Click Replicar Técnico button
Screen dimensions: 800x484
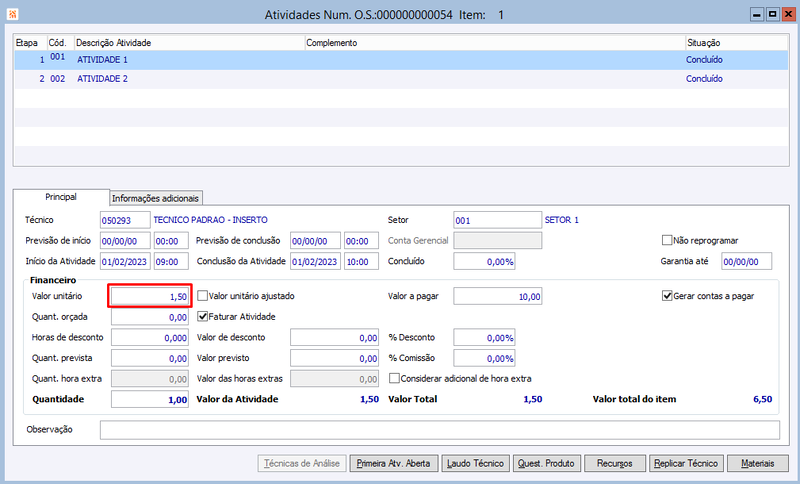tap(686, 464)
